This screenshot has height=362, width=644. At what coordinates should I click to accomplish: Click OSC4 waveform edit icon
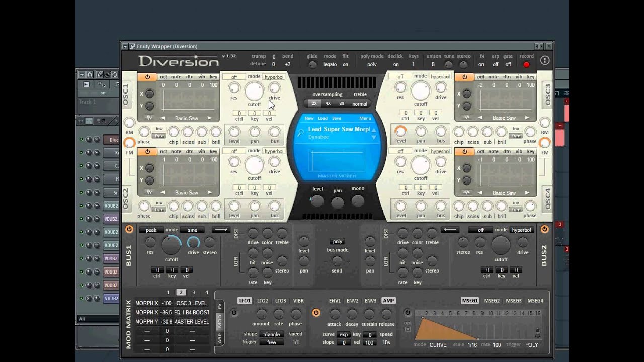[467, 192]
